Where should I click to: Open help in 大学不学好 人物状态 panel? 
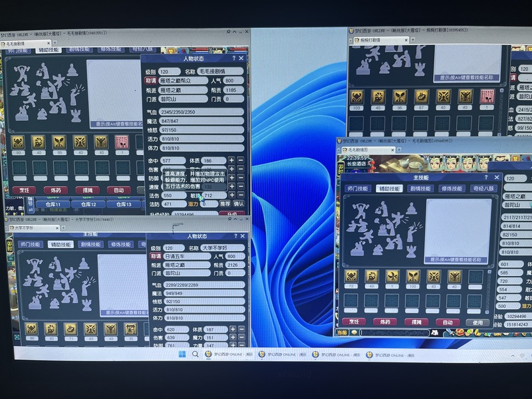click(235, 236)
